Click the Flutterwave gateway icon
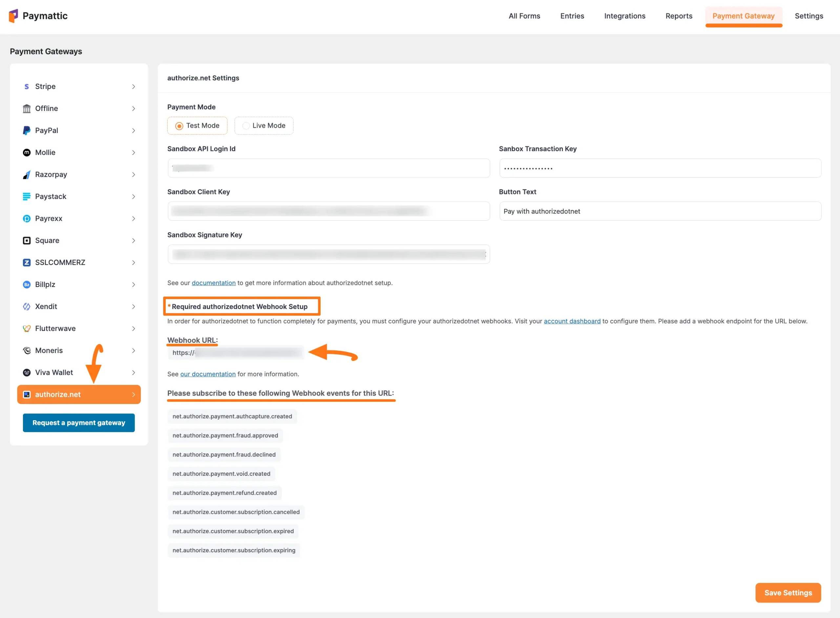Viewport: 840px width, 618px height. [26, 328]
